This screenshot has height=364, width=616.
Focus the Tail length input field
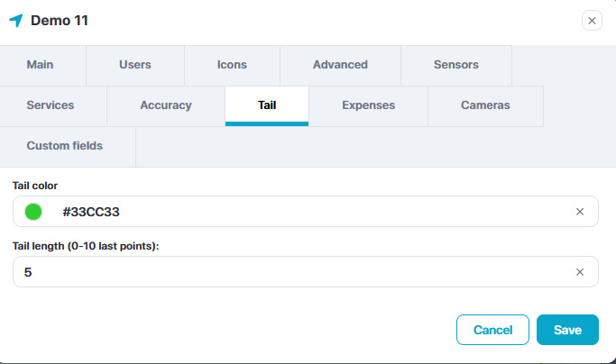tap(289, 271)
